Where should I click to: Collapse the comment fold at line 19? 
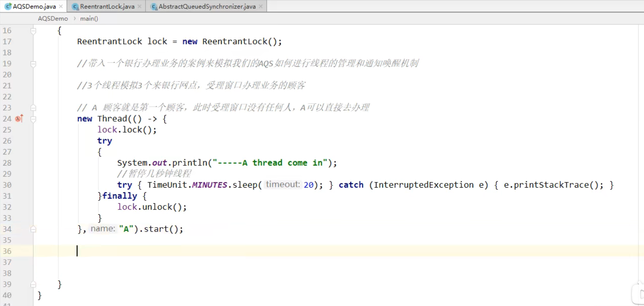[33, 64]
